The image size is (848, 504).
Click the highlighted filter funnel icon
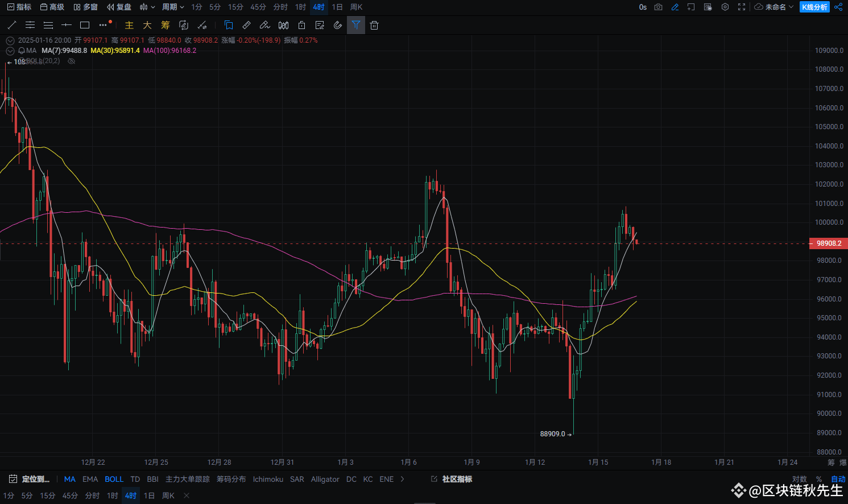356,25
